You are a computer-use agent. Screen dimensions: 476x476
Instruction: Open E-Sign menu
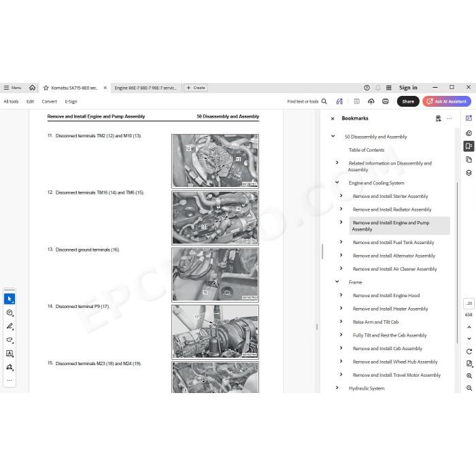pos(71,101)
